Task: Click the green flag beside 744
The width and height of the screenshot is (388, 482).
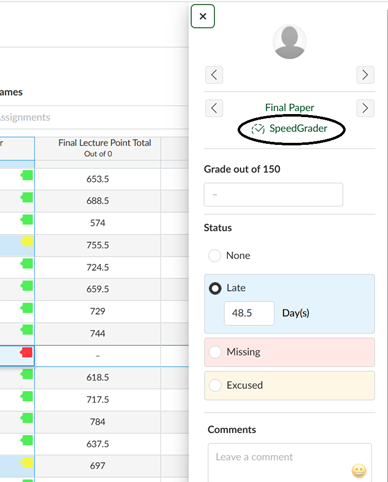Action: pyautogui.click(x=27, y=330)
